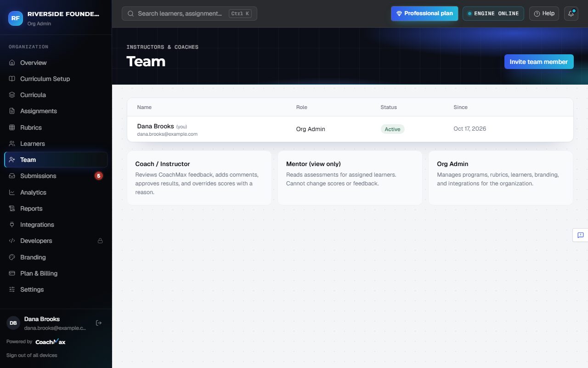Click the Rubrics grid icon
Viewport: 588px width, 368px height.
coord(12,127)
